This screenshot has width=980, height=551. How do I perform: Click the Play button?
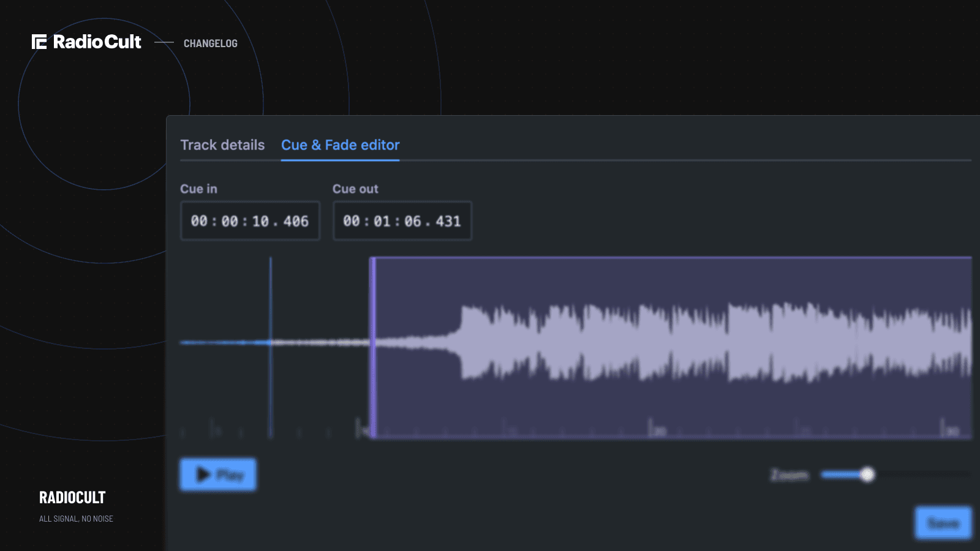(x=218, y=474)
